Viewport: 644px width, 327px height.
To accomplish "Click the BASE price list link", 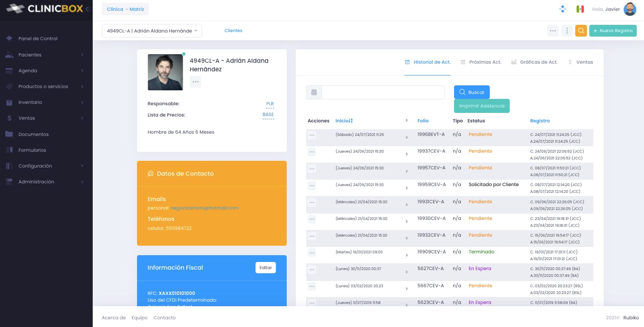I will 268,115.
